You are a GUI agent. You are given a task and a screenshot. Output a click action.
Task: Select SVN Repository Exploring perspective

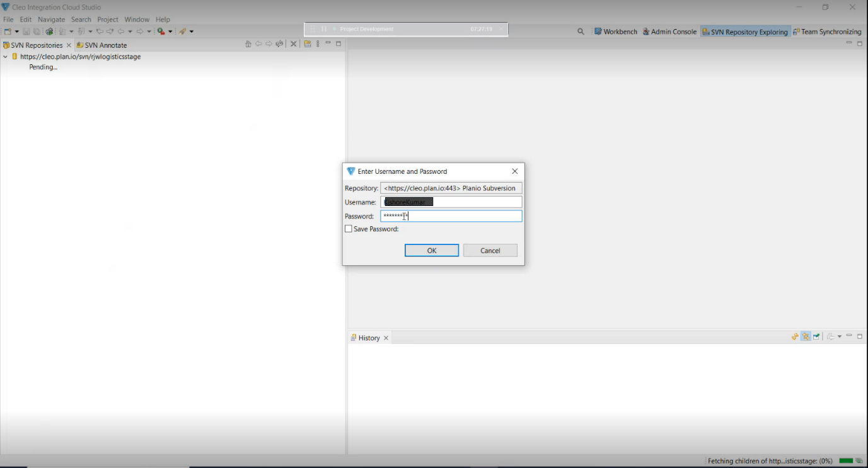pos(745,31)
